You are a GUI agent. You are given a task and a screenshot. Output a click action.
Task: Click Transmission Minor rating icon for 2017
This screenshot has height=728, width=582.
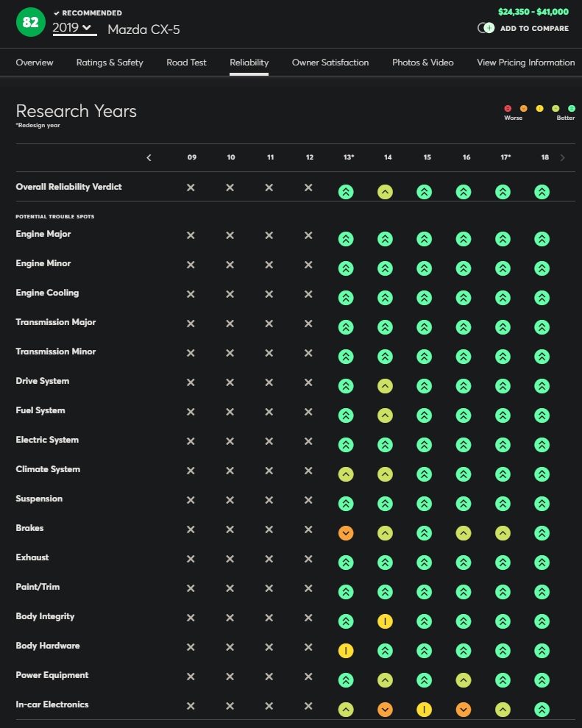503,357
